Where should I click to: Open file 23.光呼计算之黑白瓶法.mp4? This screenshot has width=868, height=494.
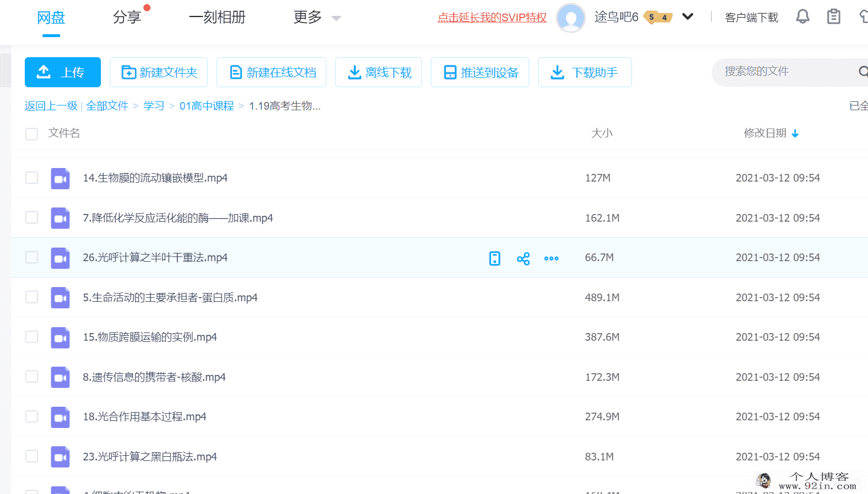click(x=150, y=457)
